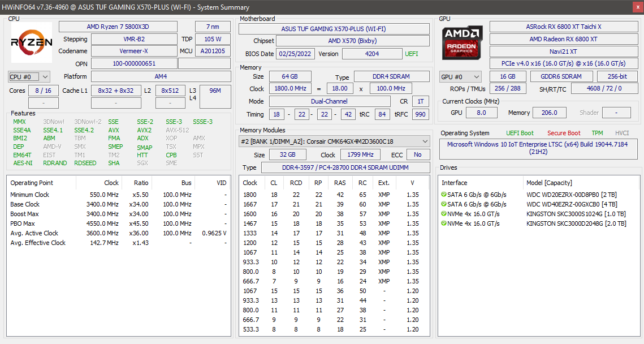Open the GPU #0 selector dropdown

460,77
